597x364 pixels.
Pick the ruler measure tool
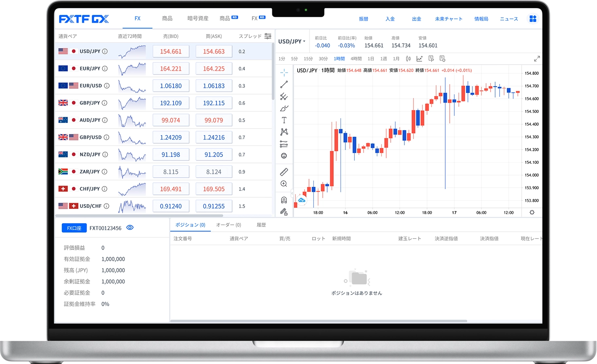click(x=284, y=172)
